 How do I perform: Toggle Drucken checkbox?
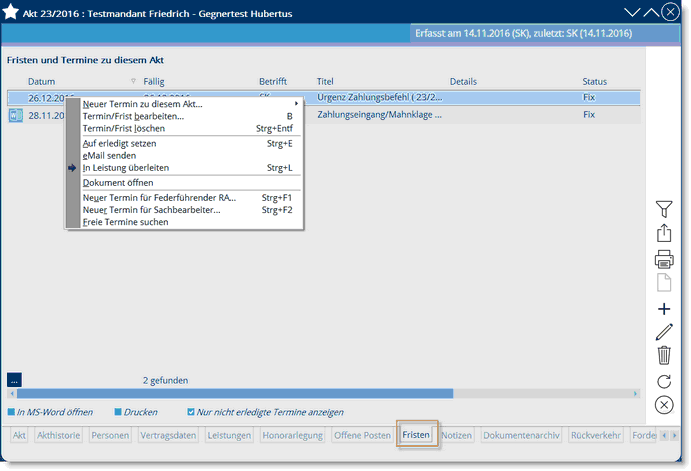118,412
